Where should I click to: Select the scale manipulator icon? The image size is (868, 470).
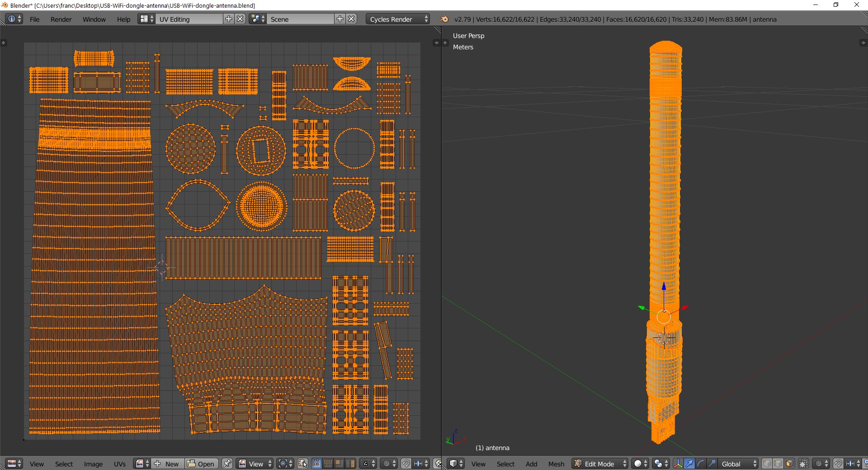(712, 464)
